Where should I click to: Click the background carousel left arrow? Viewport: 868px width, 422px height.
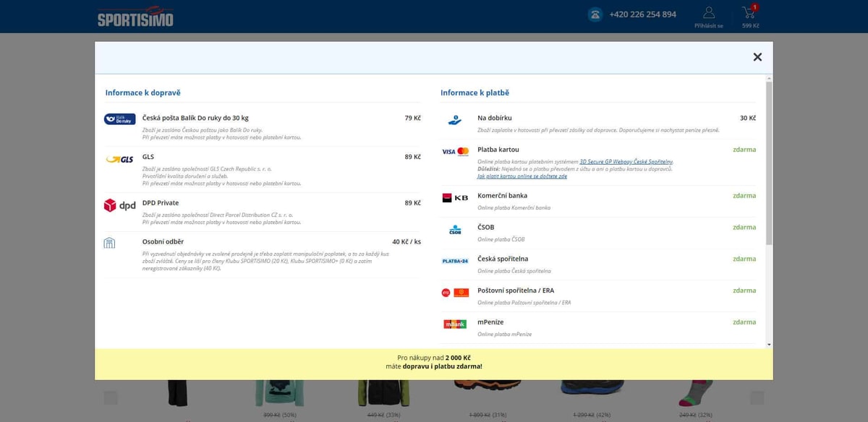(111, 397)
